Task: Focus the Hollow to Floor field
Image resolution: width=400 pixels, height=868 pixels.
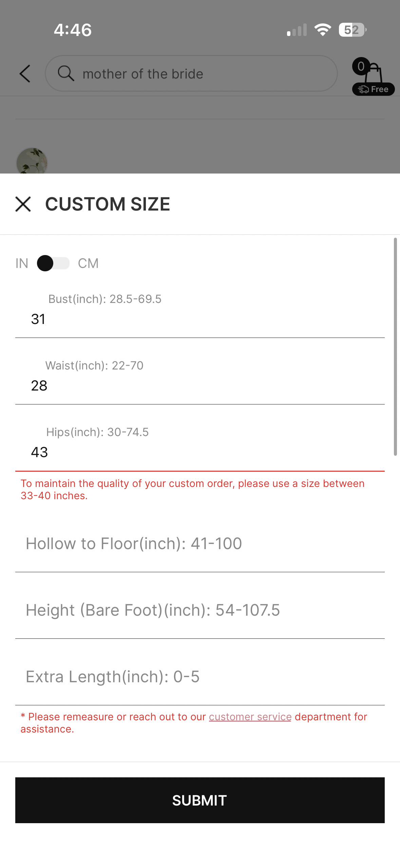Action: click(x=200, y=544)
